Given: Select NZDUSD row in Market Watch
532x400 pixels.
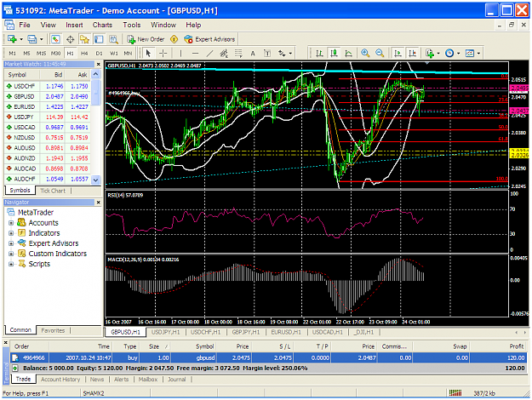Looking at the screenshot, I should [x=48, y=137].
